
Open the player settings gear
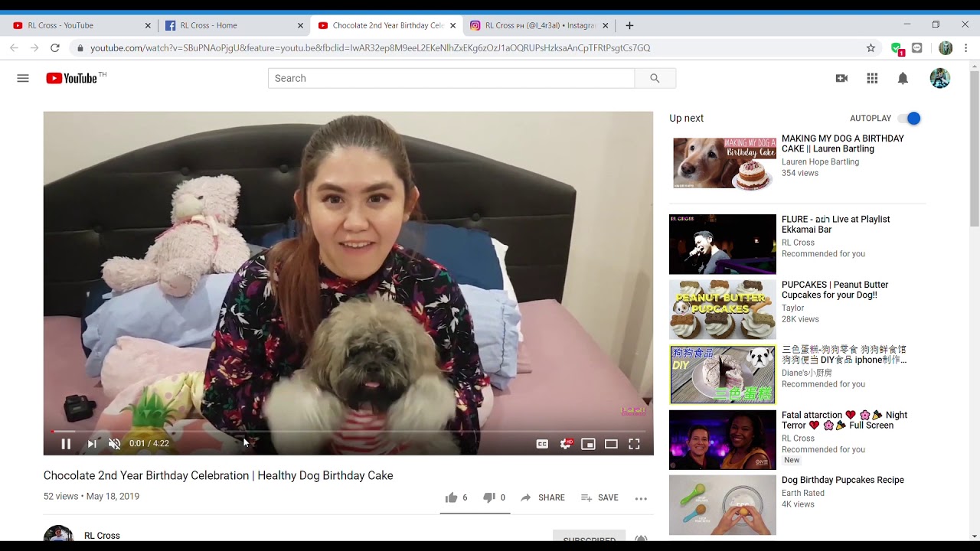pos(566,444)
